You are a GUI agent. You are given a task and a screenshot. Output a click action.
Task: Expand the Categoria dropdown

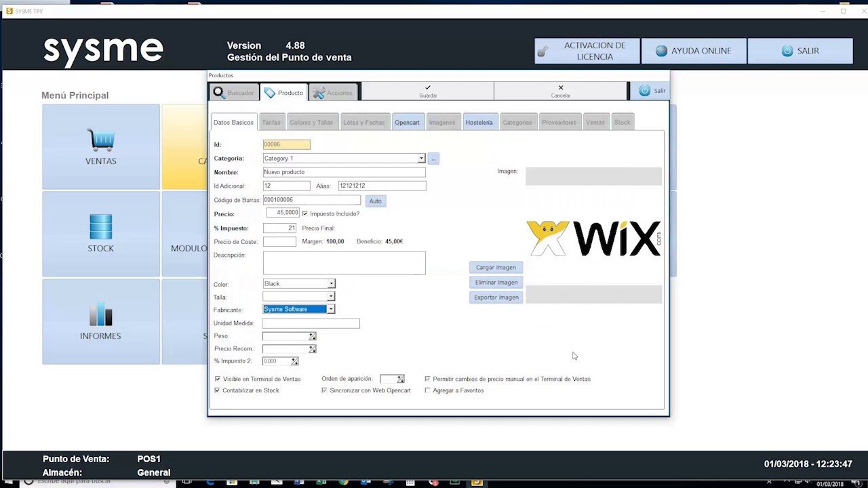421,159
